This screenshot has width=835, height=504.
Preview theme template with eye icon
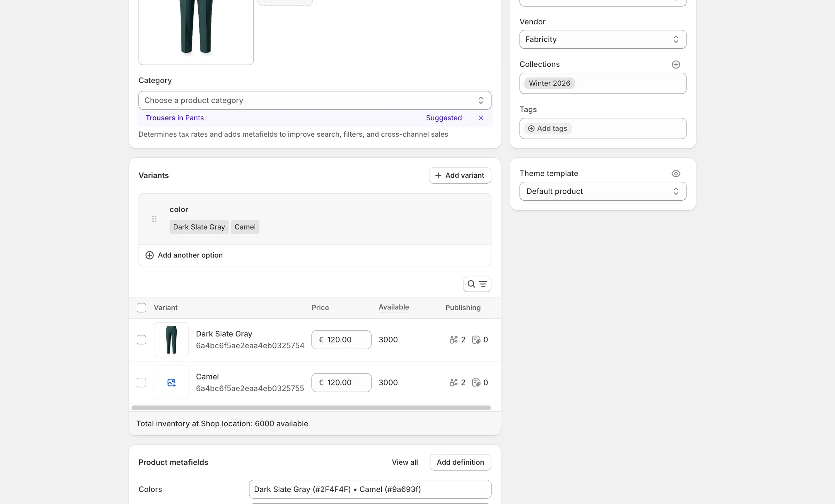coord(676,174)
